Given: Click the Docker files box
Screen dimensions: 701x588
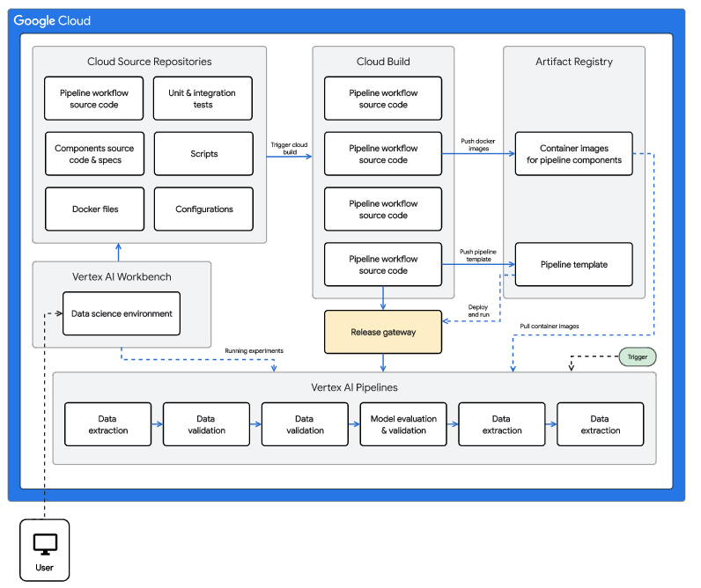Looking at the screenshot, I should coord(94,209).
